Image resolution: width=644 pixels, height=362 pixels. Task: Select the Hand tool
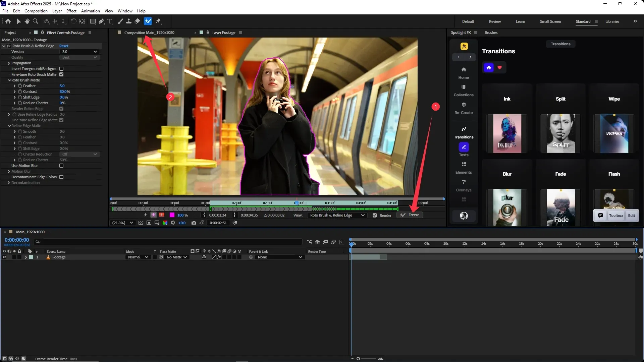[x=27, y=21]
